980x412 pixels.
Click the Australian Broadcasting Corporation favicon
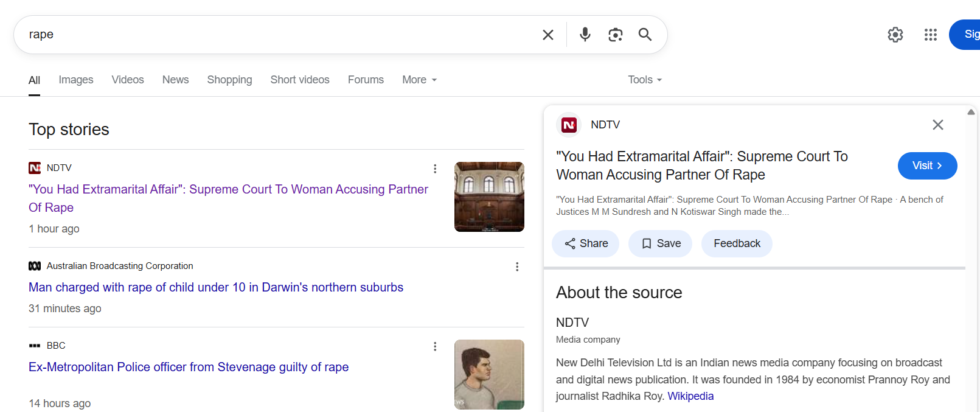point(35,266)
